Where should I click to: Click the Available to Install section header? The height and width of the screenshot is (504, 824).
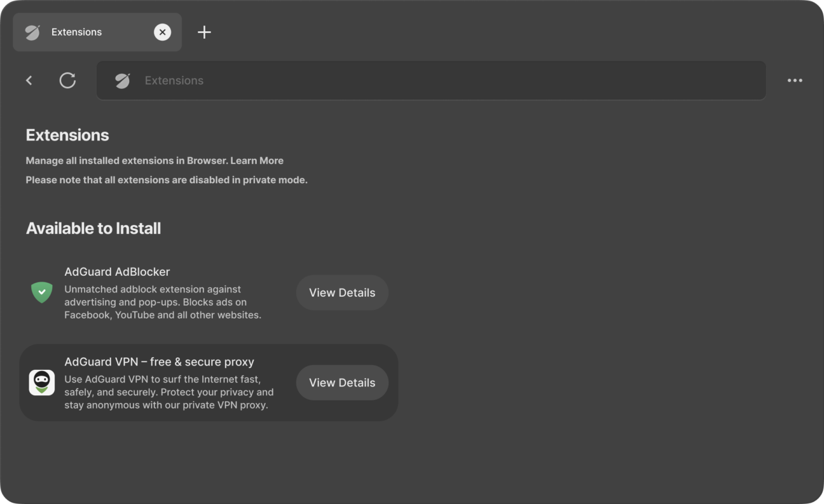point(93,228)
